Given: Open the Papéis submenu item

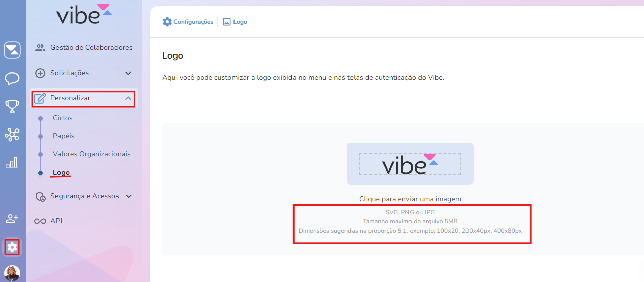Looking at the screenshot, I should click(x=64, y=136).
